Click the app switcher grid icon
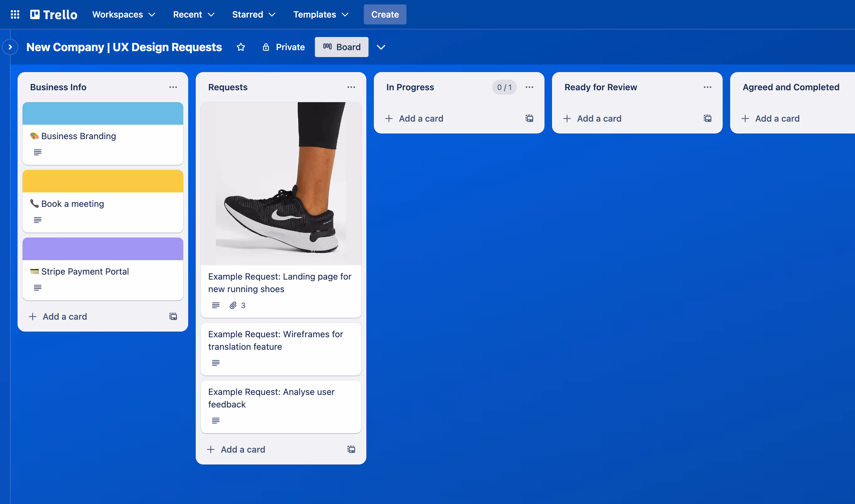The height and width of the screenshot is (504, 855). pos(15,14)
